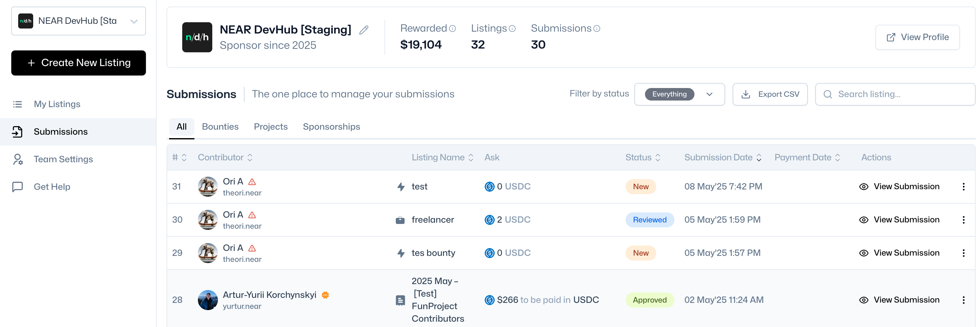Open My Listings in the sidebar

[x=57, y=104]
